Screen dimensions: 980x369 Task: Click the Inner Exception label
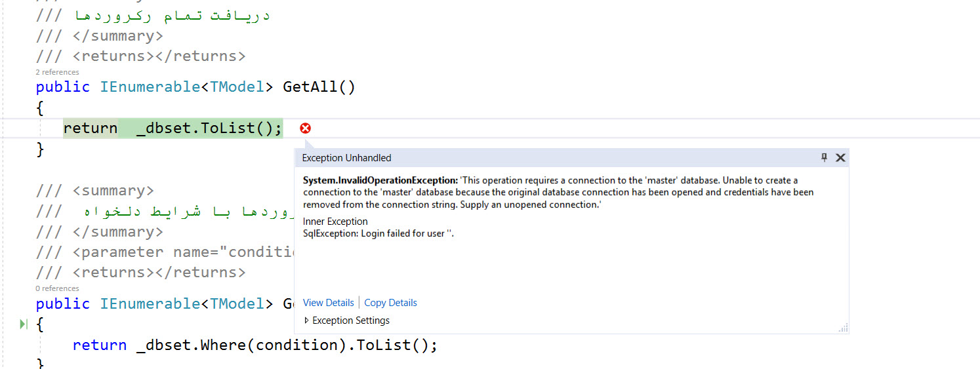coord(335,222)
